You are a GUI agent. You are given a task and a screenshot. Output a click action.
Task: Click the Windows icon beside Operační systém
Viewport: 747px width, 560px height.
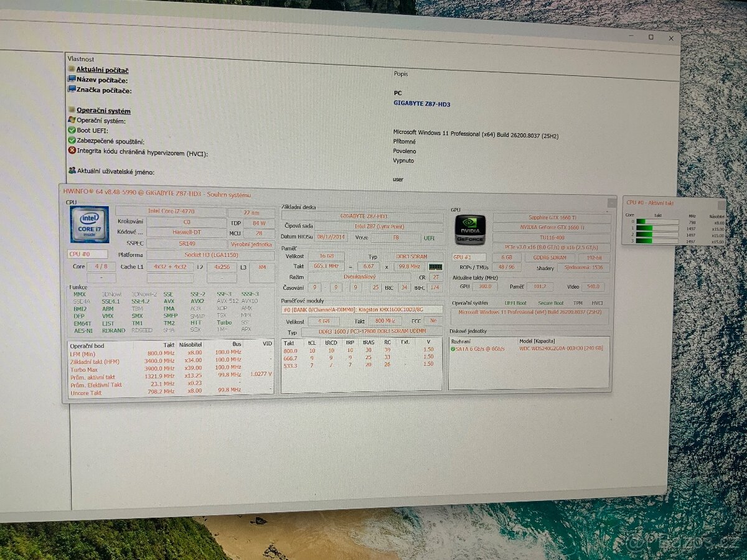coord(72,120)
